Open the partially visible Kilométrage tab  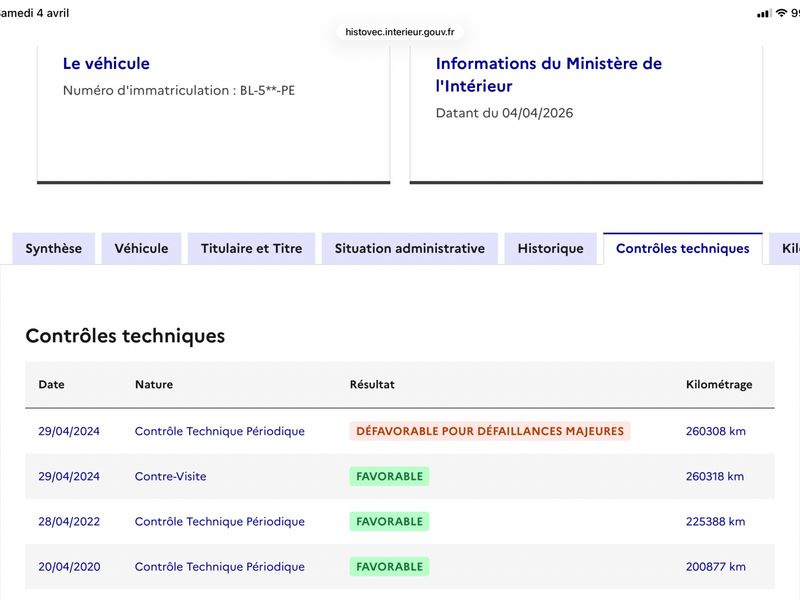785,248
